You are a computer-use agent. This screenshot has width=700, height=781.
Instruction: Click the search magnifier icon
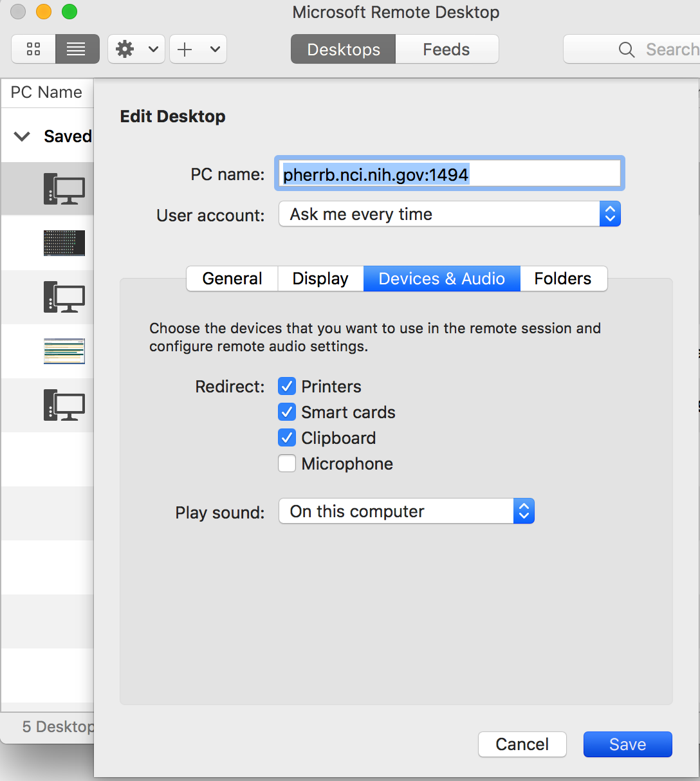(x=626, y=50)
